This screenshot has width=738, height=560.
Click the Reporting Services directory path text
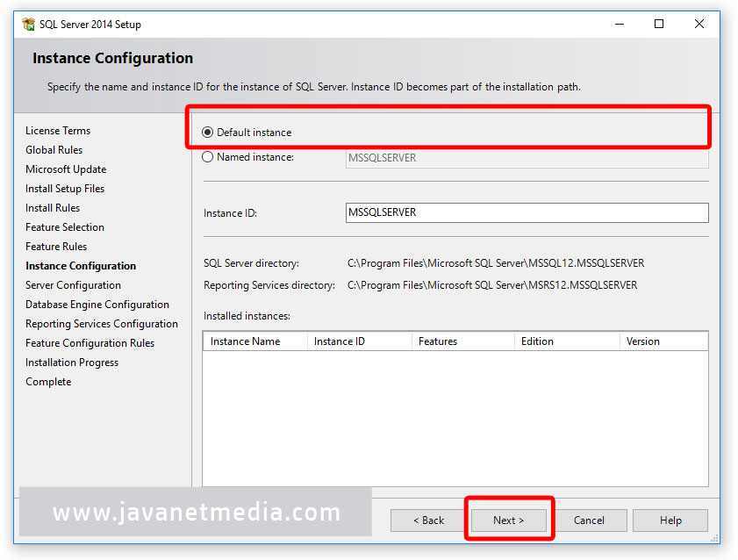(492, 284)
